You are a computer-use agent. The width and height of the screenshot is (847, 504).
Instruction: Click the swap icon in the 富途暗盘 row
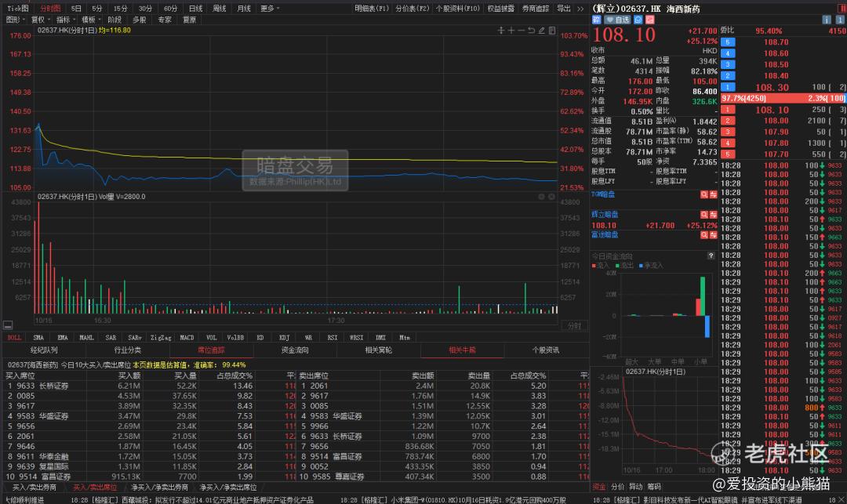coord(713,234)
